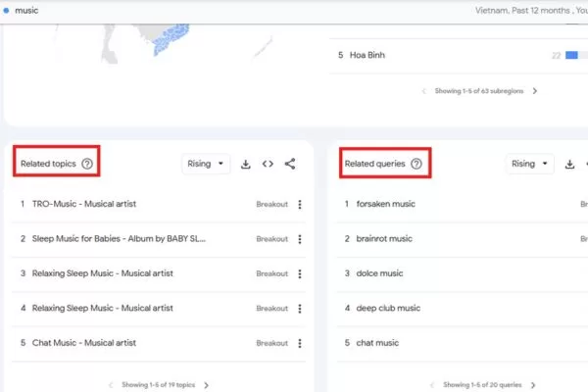Screen dimensions: 588x392
Task: Open more options for Sleep Music for Babies row
Action: [x=300, y=239]
